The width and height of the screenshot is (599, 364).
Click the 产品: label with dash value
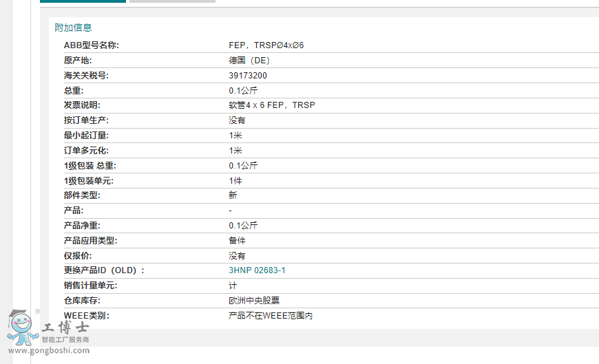pos(74,211)
